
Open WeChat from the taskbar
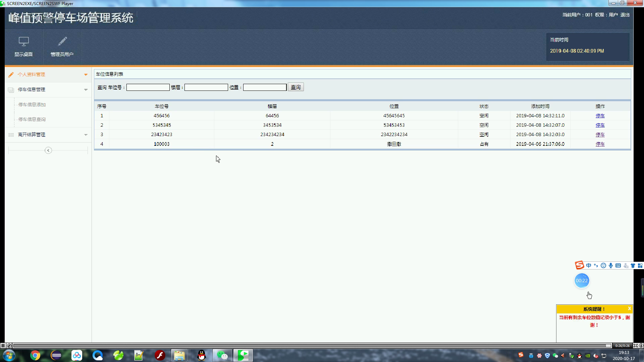tap(222, 355)
